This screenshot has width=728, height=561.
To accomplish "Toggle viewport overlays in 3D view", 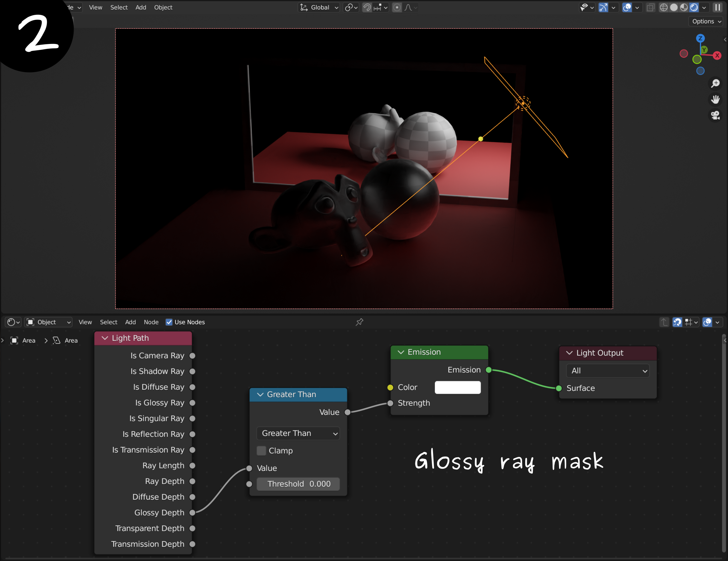I will click(627, 7).
